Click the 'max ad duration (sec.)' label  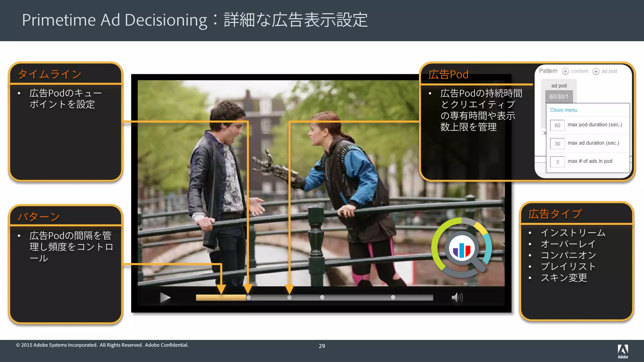pos(593,143)
